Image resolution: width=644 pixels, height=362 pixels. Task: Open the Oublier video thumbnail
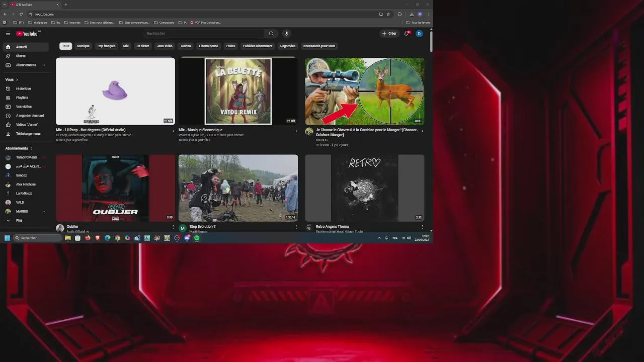point(115,188)
